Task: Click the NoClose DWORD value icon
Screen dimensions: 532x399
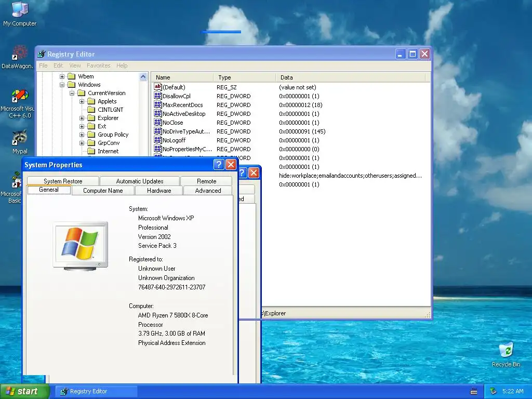Action: pyautogui.click(x=158, y=122)
